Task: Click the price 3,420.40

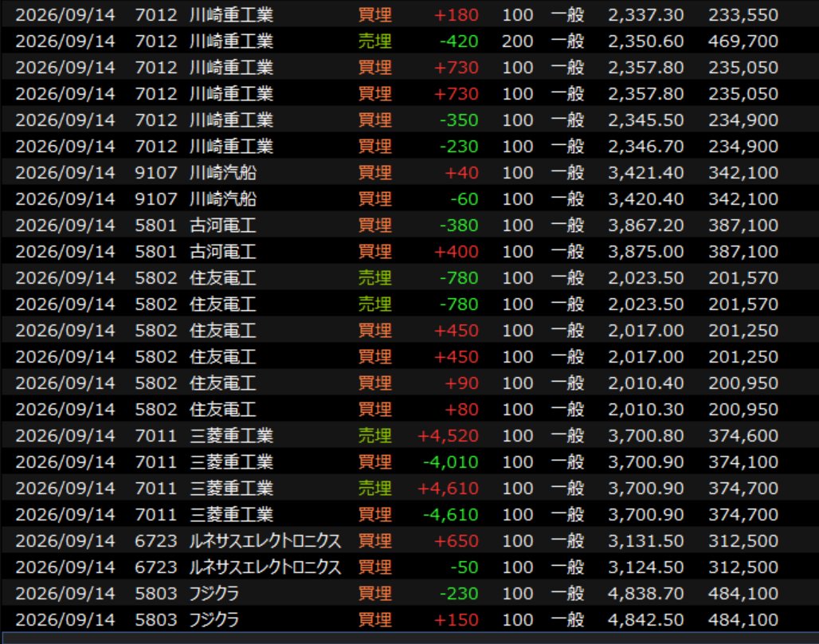Action: pyautogui.click(x=645, y=198)
